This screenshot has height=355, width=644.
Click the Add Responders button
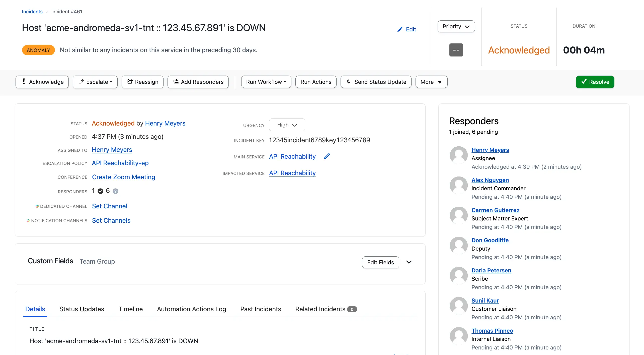click(198, 82)
